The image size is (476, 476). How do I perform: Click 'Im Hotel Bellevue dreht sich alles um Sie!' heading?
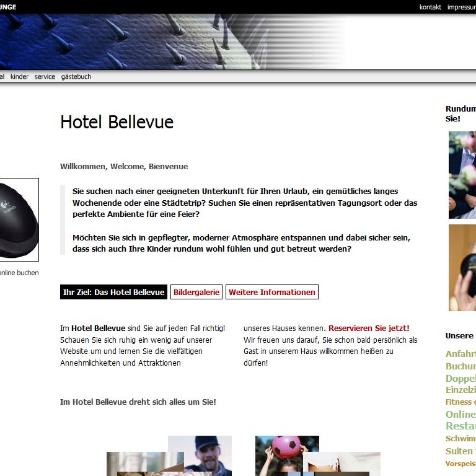pyautogui.click(x=138, y=402)
